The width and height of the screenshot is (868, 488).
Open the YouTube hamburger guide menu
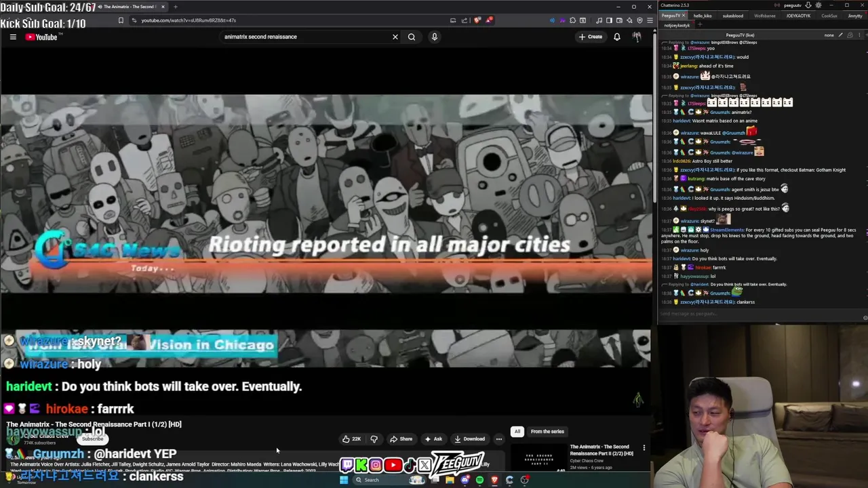click(x=13, y=37)
